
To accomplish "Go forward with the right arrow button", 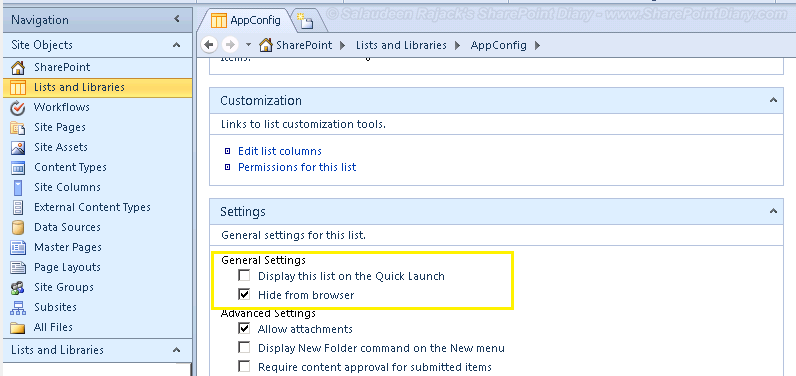I will click(230, 45).
